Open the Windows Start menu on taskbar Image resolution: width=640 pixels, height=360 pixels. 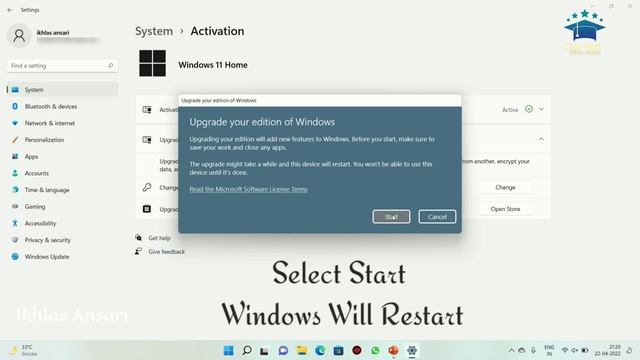tap(229, 351)
